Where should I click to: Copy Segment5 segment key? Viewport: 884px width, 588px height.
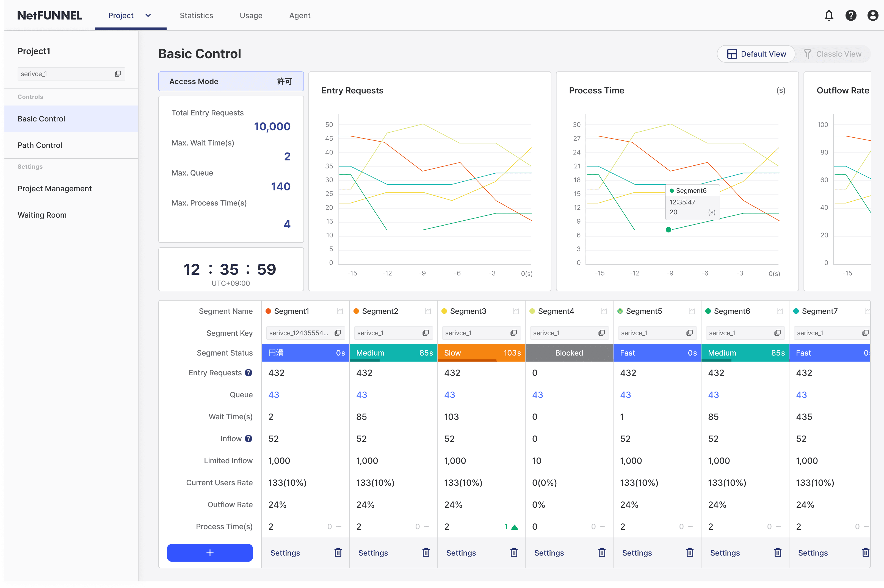(689, 333)
